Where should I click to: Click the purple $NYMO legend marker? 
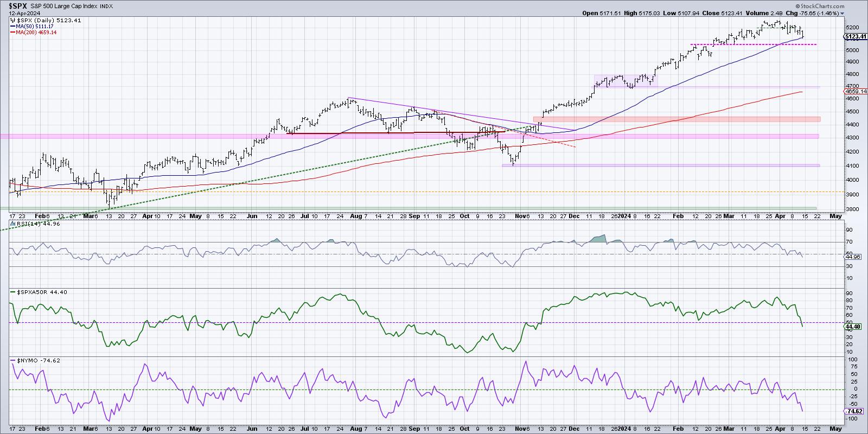pyautogui.click(x=13, y=360)
